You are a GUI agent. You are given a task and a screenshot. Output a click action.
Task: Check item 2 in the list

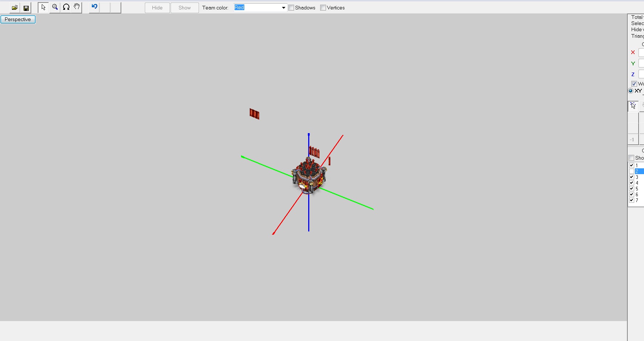pos(632,171)
